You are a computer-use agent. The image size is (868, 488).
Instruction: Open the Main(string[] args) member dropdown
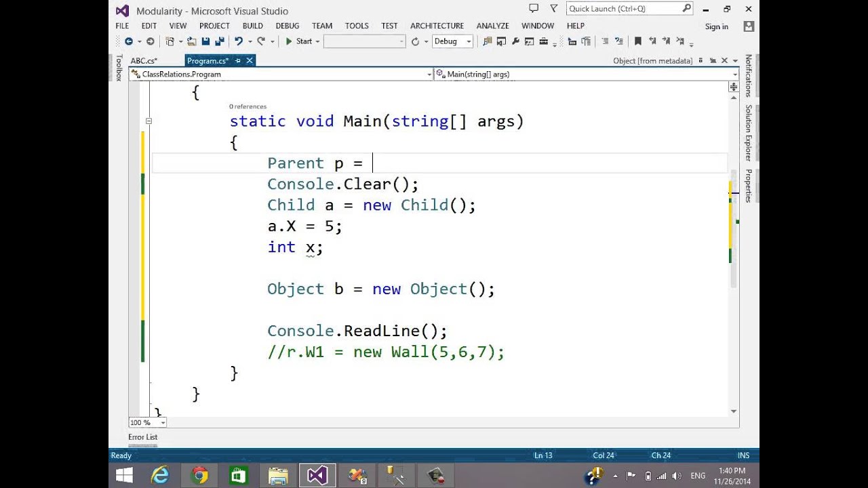587,74
